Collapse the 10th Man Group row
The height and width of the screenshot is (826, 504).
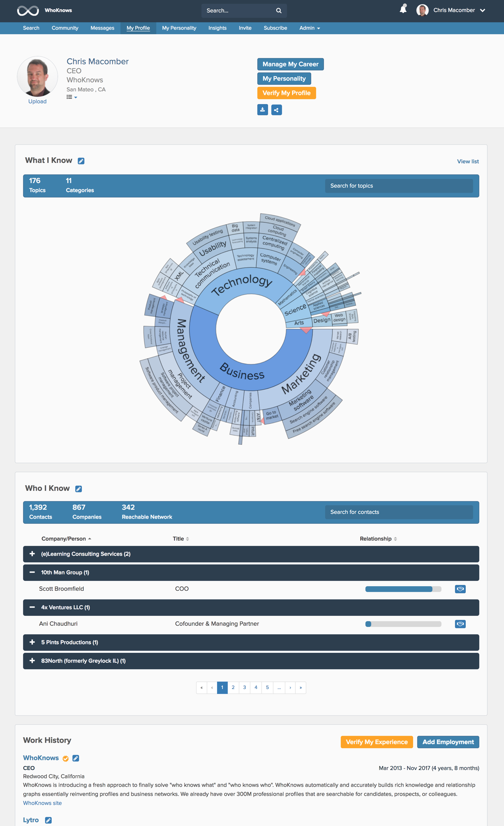click(32, 572)
